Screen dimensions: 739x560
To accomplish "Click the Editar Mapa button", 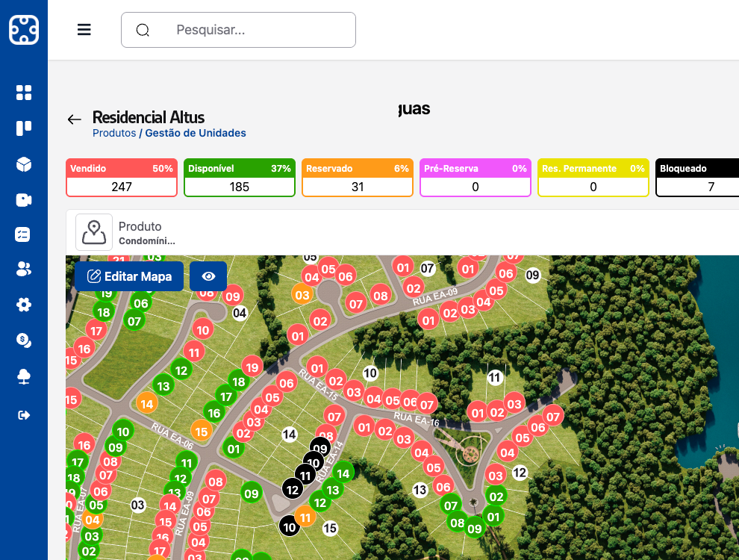I will tap(129, 276).
